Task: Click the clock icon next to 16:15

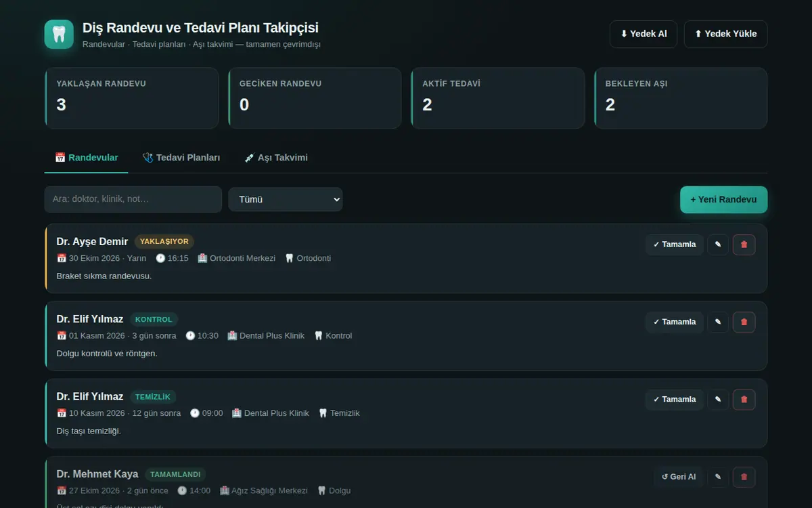Action: (160, 258)
